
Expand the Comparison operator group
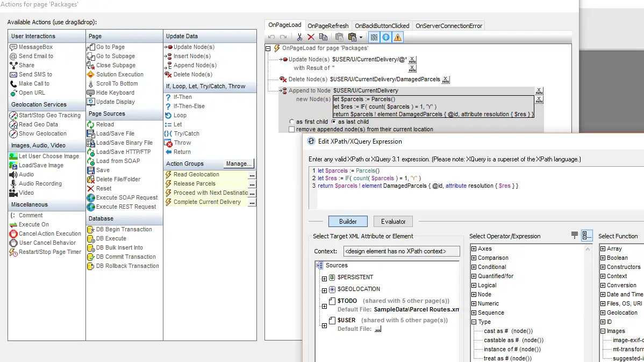click(x=474, y=258)
